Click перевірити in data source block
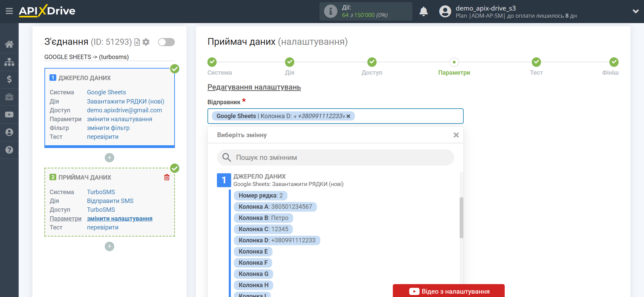The width and height of the screenshot is (644, 297). pos(103,137)
